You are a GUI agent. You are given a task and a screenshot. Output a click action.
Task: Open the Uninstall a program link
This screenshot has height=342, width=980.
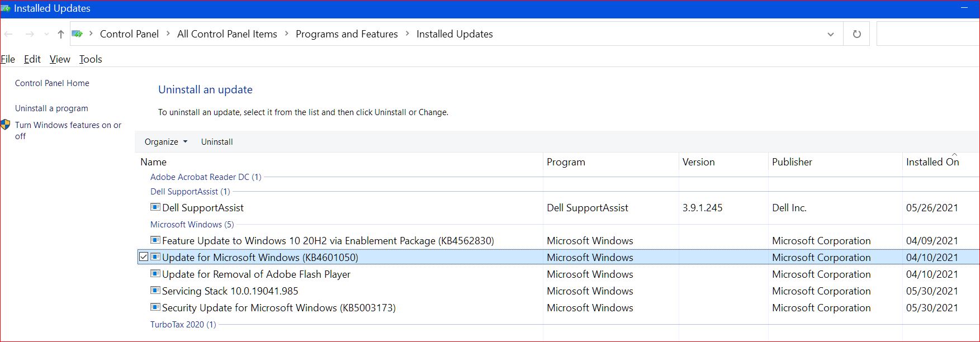tap(51, 108)
